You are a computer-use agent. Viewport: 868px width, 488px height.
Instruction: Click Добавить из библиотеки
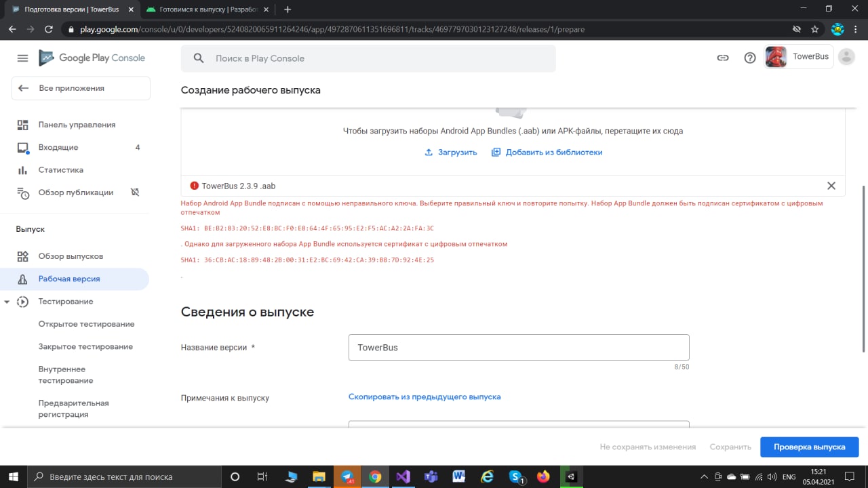pos(547,152)
